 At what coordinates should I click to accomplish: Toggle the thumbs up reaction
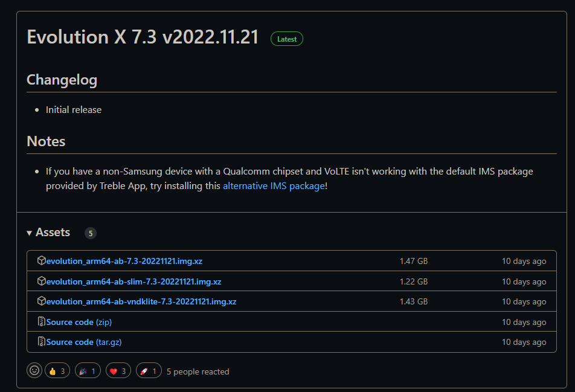click(x=57, y=371)
